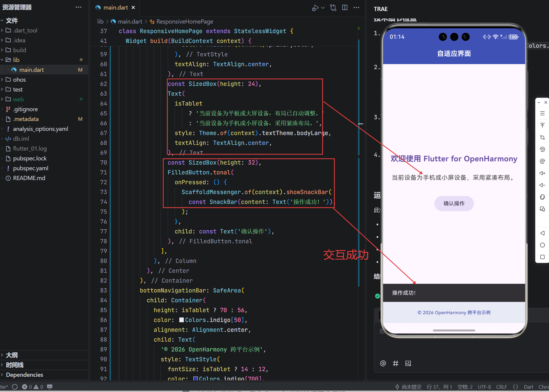The image size is (549, 392).
Task: Select the main.dart editor tab
Action: 115,7
